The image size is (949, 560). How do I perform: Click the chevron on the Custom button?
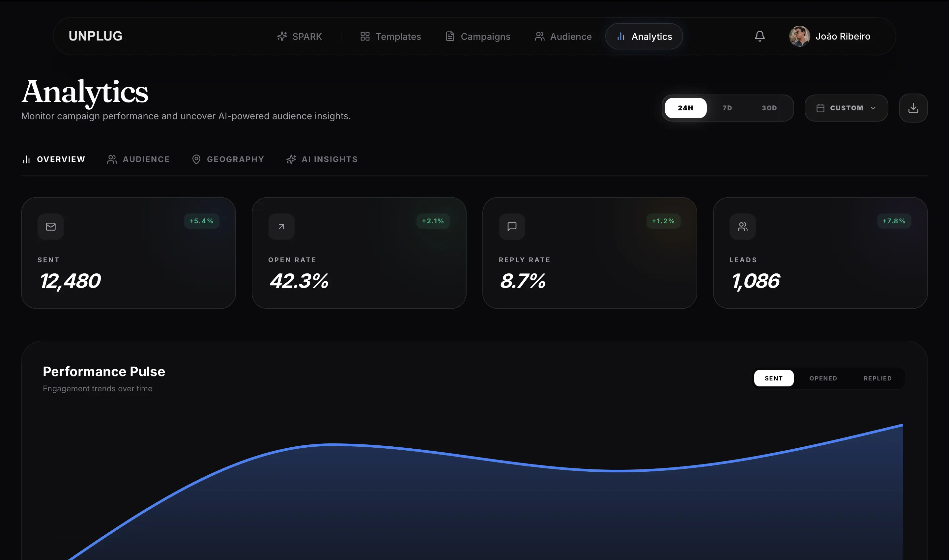(873, 108)
